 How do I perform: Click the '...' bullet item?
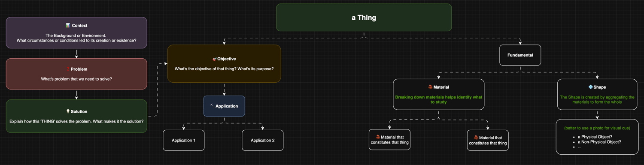point(580,147)
